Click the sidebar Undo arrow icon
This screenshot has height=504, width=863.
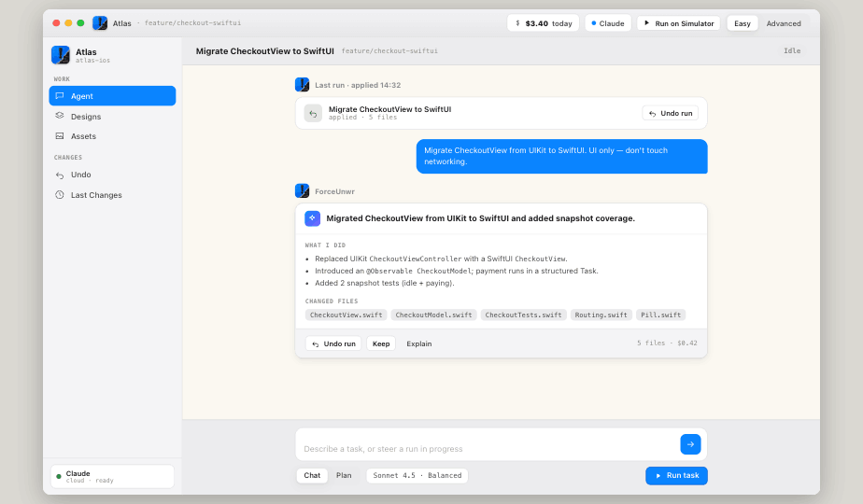(60, 175)
